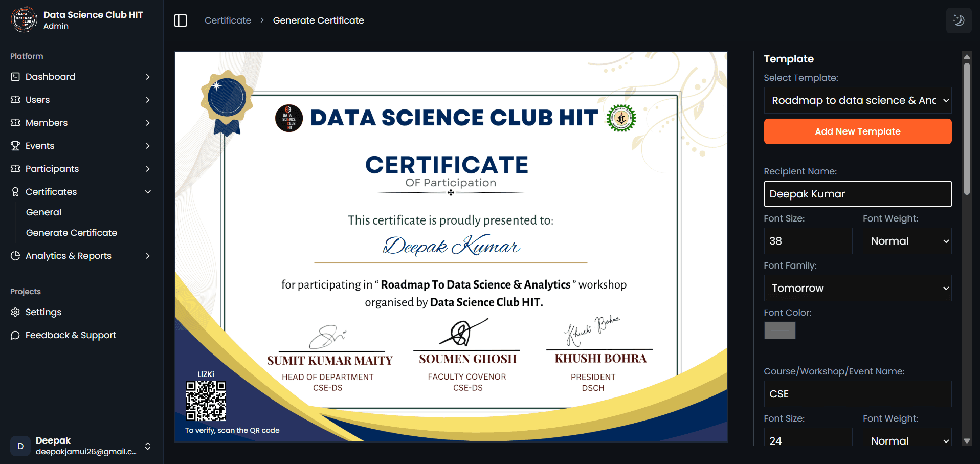Select the Dashboard icon in sidebar
980x464 pixels.
click(16, 76)
